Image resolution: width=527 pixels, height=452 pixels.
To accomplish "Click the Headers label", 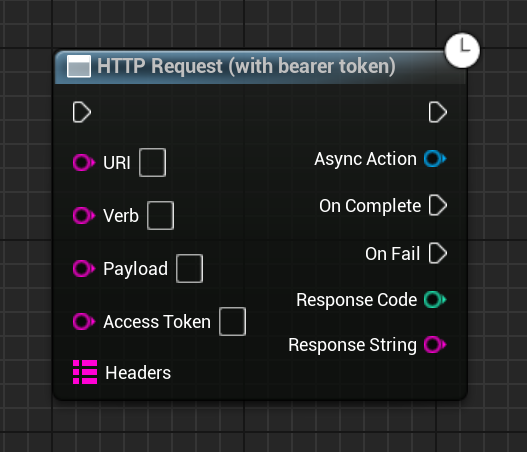I will click(x=138, y=373).
